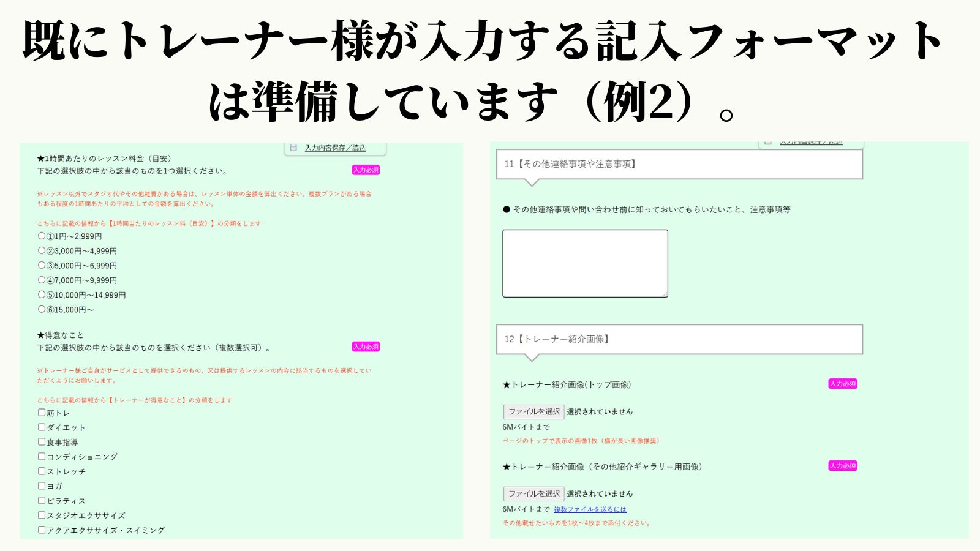Viewport: 980px width, 551px height.
Task: Check the コンディショニング option
Action: click(42, 457)
